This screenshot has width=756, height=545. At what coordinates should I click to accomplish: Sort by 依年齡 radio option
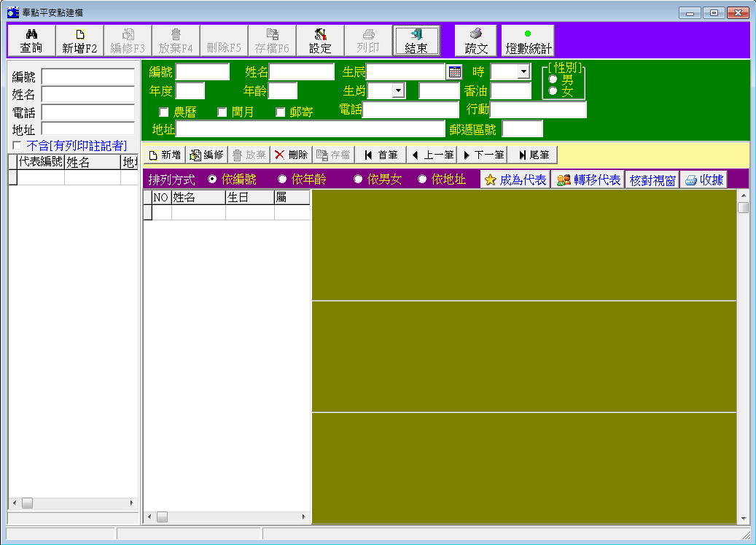pyautogui.click(x=283, y=179)
